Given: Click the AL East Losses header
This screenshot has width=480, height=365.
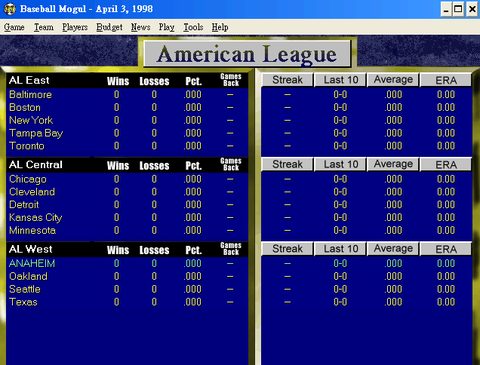Looking at the screenshot, I should click(x=154, y=81).
